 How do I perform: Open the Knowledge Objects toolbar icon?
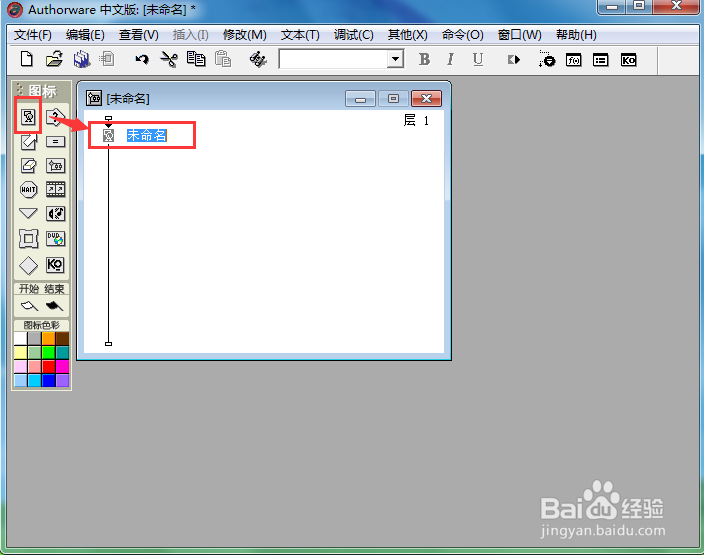pos(628,60)
